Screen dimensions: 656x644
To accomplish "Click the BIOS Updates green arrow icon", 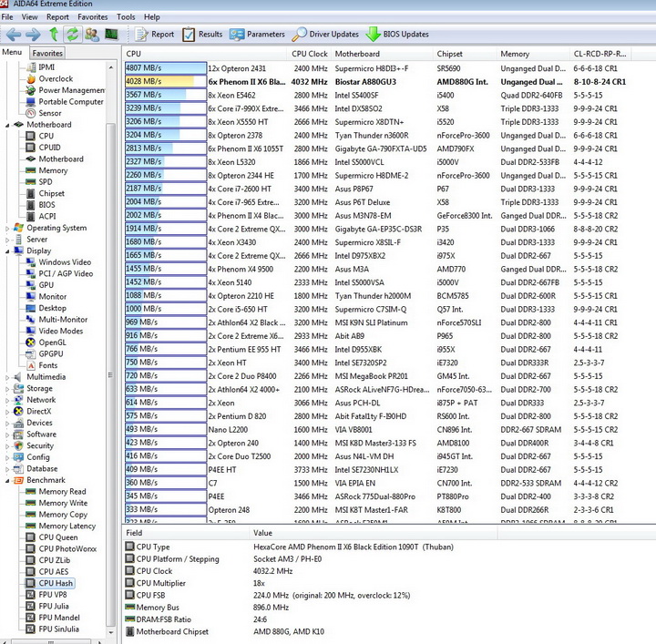I will (373, 35).
